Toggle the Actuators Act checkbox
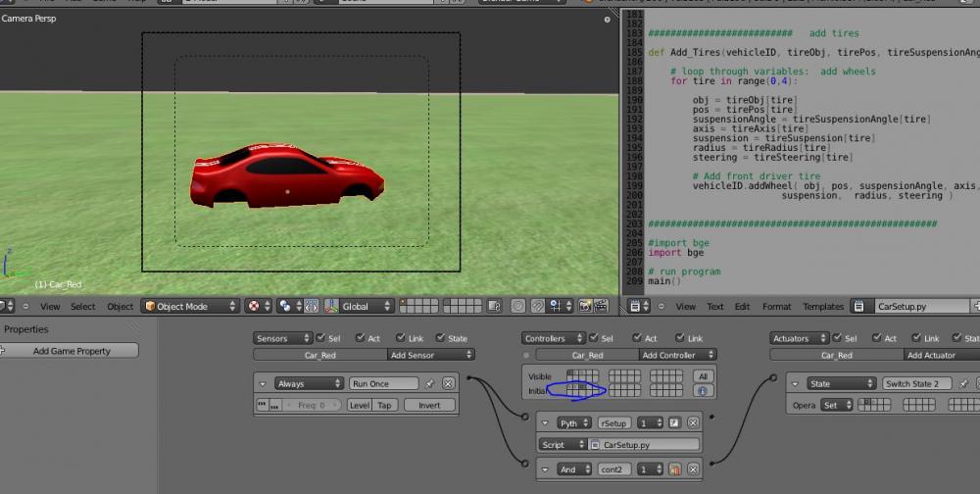 click(877, 338)
